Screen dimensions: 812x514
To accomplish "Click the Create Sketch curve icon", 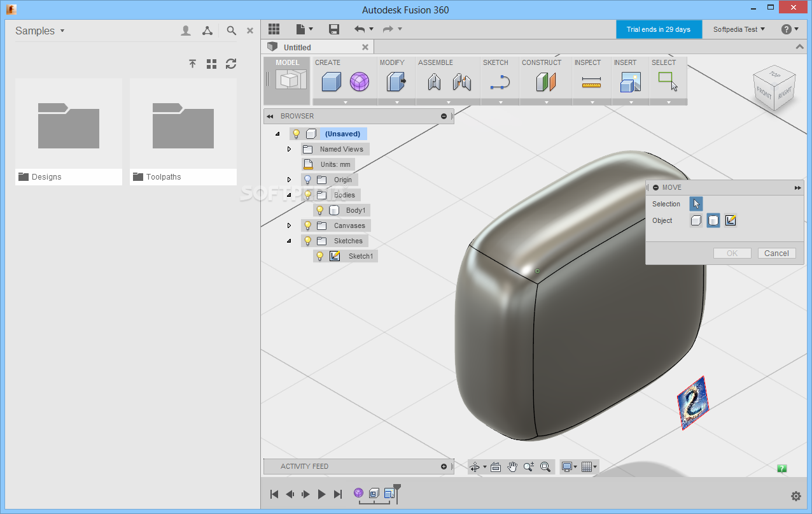I will [500, 82].
